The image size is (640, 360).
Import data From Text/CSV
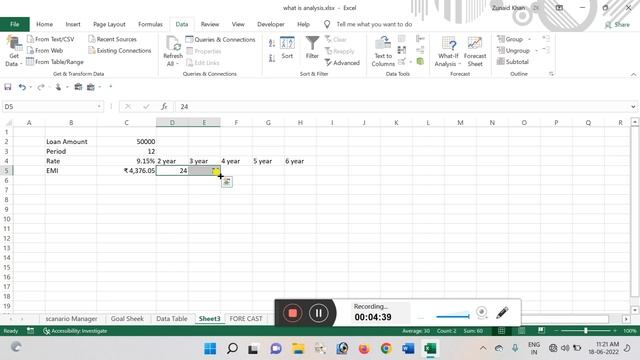51,39
